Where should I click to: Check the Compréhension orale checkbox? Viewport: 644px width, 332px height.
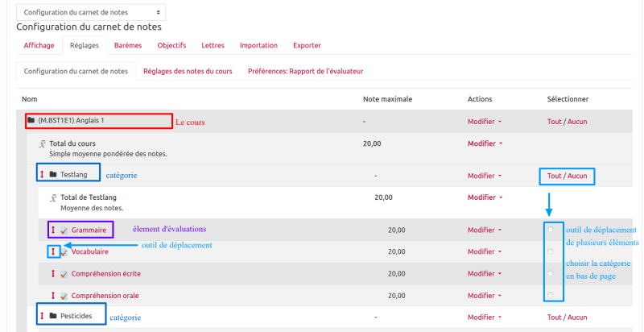click(551, 295)
